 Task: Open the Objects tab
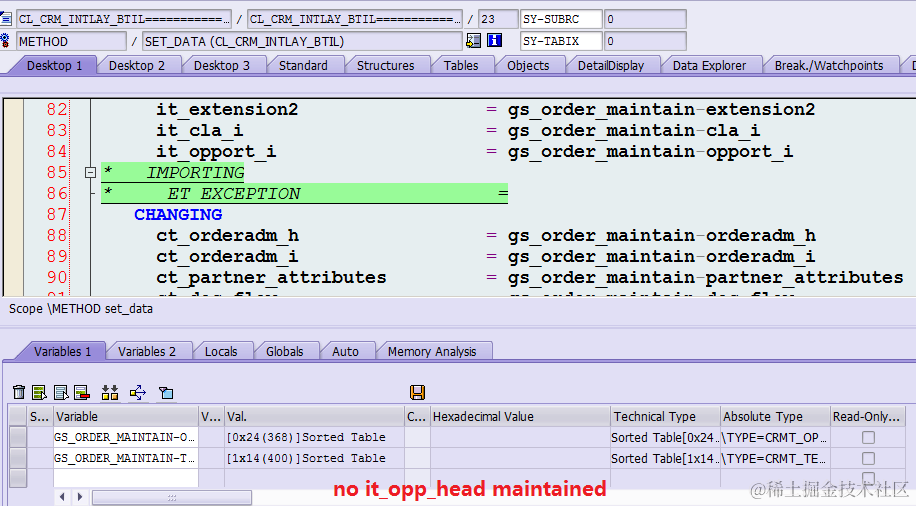[x=528, y=65]
